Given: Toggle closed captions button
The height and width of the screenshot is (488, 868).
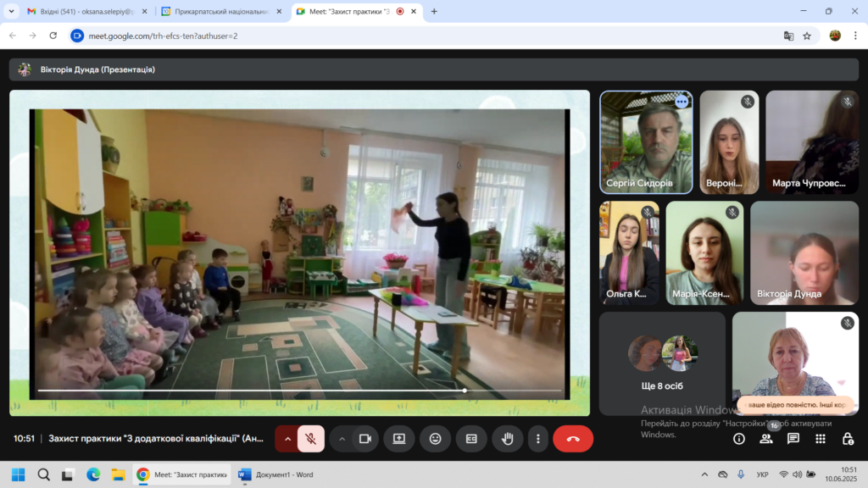Looking at the screenshot, I should (x=471, y=439).
